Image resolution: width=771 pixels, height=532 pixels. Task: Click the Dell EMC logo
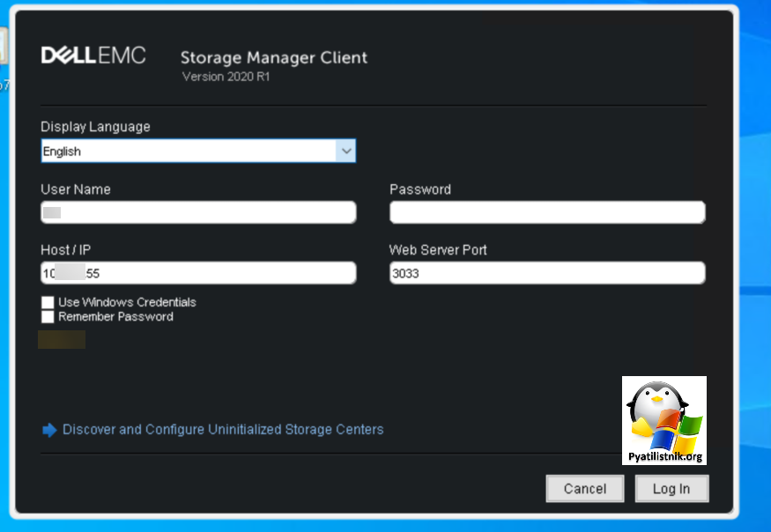click(93, 55)
